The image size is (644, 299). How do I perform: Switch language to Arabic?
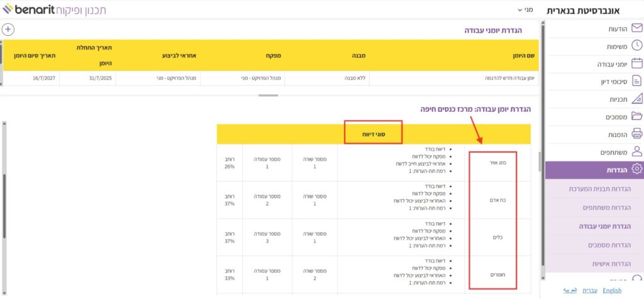coord(569,290)
